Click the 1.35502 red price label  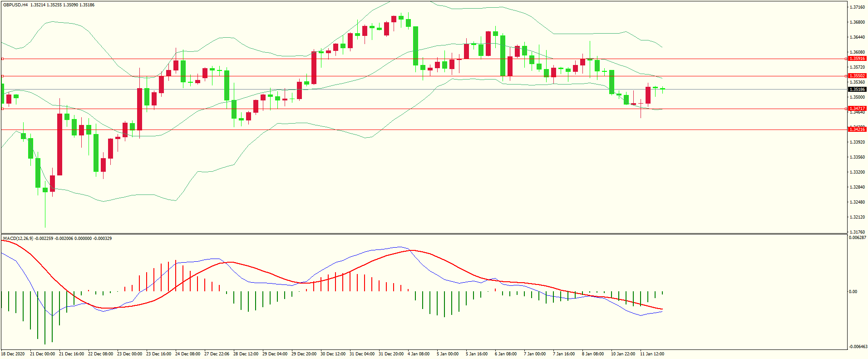pyautogui.click(x=857, y=76)
